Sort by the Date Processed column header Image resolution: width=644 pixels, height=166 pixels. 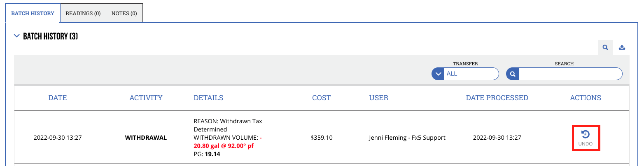[x=497, y=98]
